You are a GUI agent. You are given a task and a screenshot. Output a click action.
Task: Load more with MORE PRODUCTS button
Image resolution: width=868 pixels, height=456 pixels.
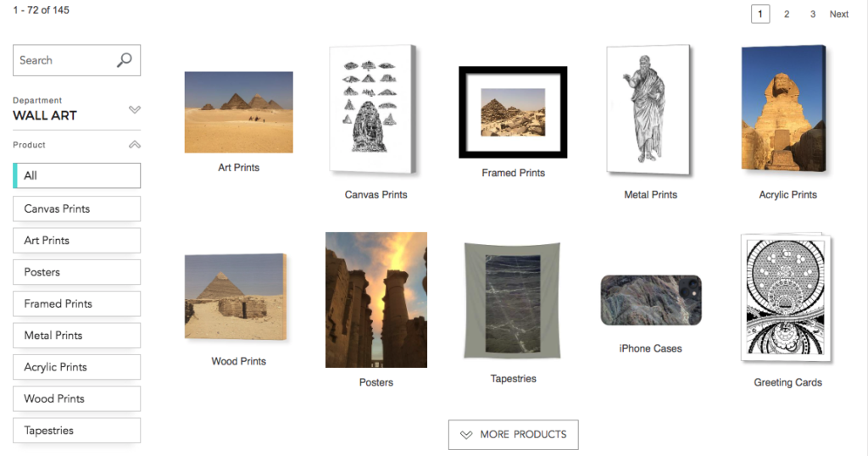pyautogui.click(x=513, y=435)
